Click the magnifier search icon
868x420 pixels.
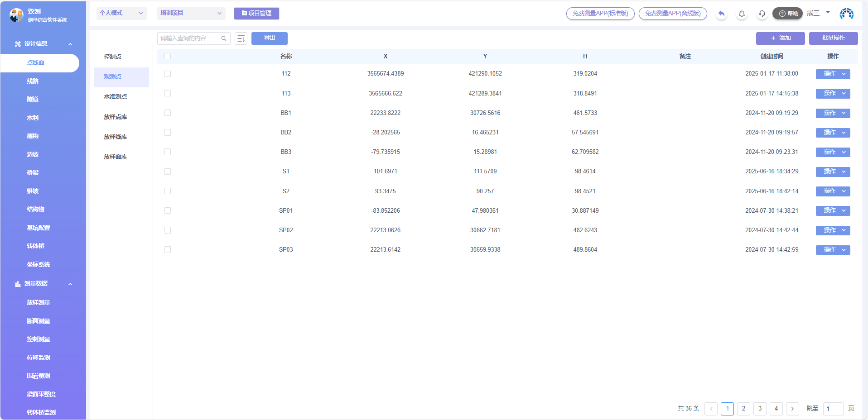click(224, 38)
